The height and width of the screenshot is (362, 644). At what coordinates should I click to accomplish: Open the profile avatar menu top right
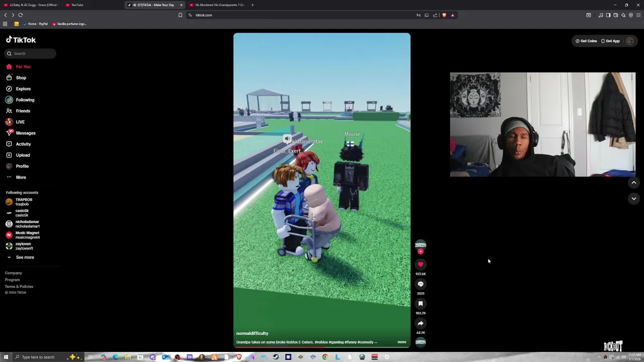coord(629,41)
